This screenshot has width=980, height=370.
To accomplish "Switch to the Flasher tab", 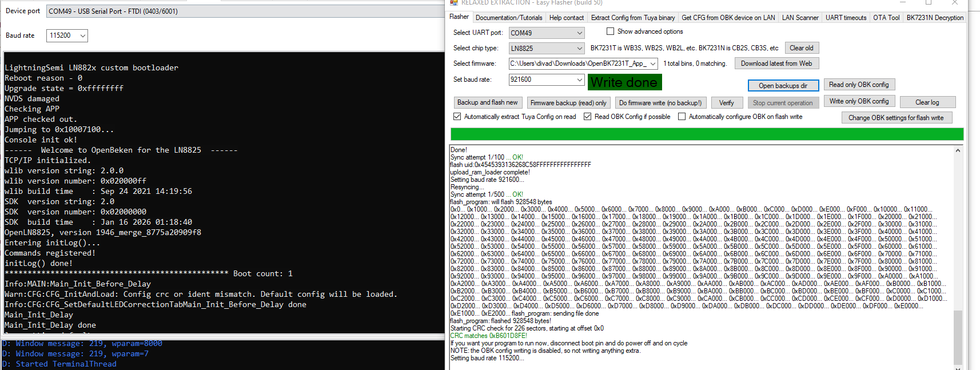I will point(459,17).
